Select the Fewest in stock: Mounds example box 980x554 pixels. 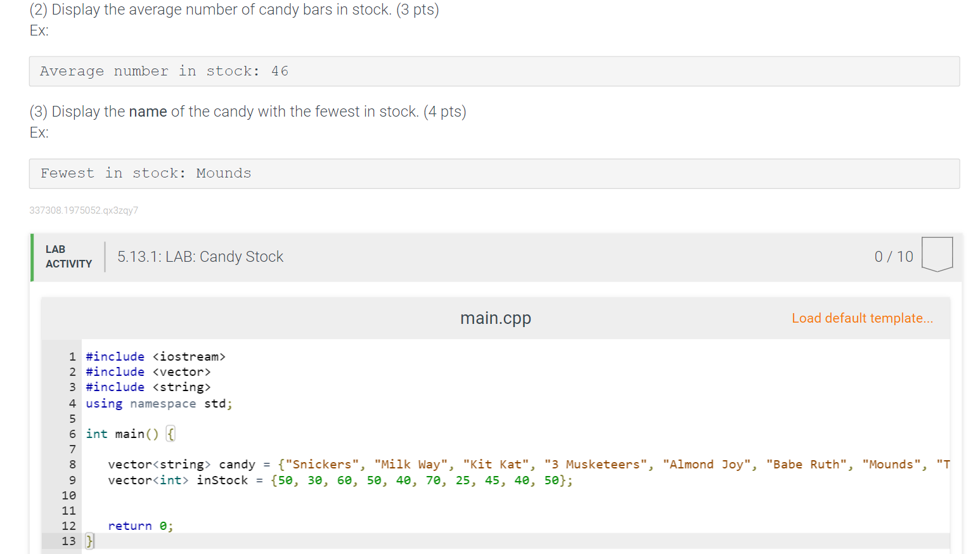[x=146, y=172]
